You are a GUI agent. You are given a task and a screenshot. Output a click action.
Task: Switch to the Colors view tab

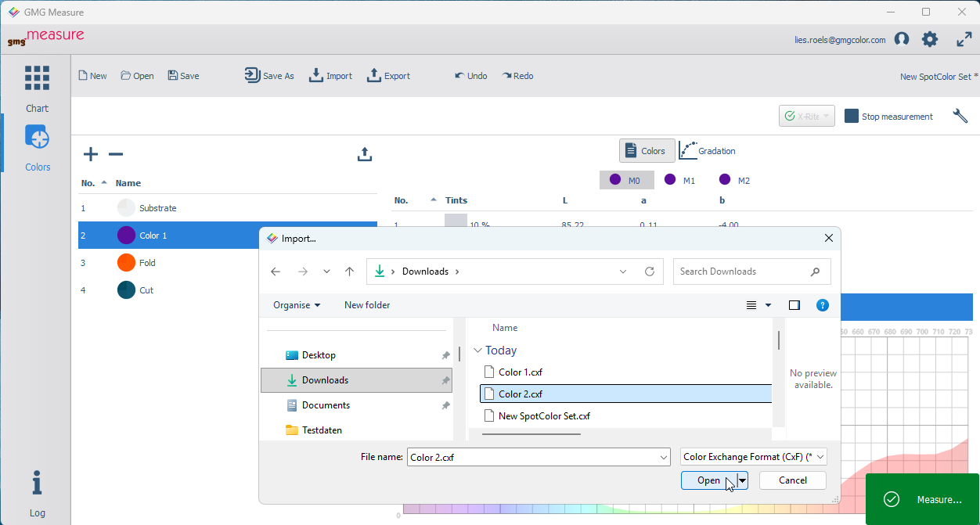(647, 151)
